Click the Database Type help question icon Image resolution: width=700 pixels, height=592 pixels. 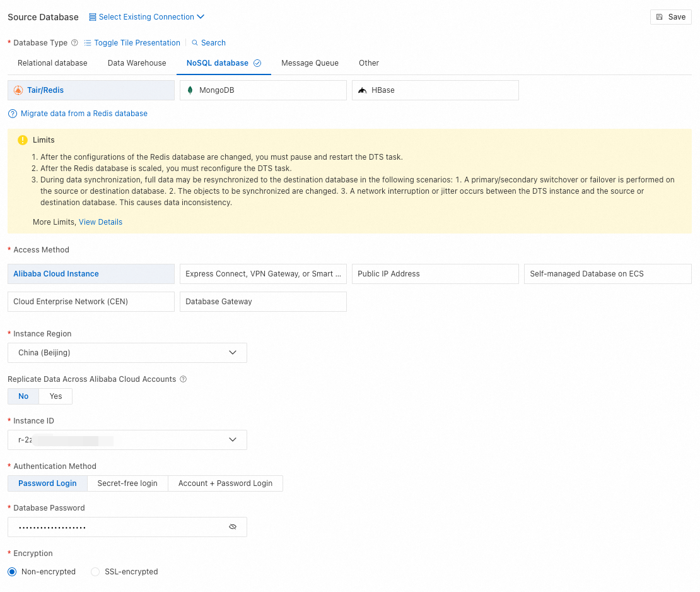click(x=74, y=43)
